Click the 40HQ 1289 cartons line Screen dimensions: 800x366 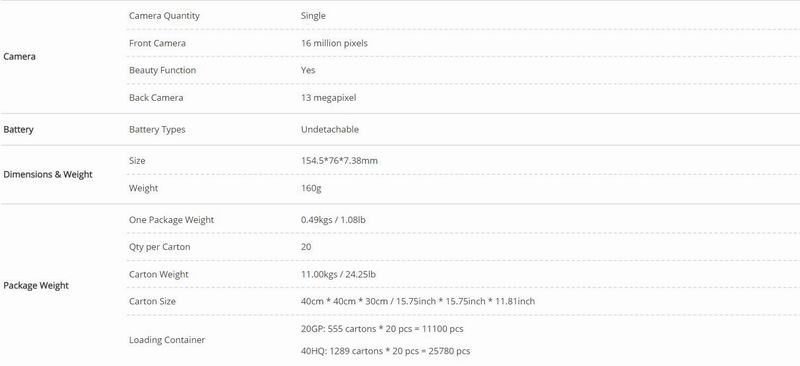pyautogui.click(x=385, y=351)
